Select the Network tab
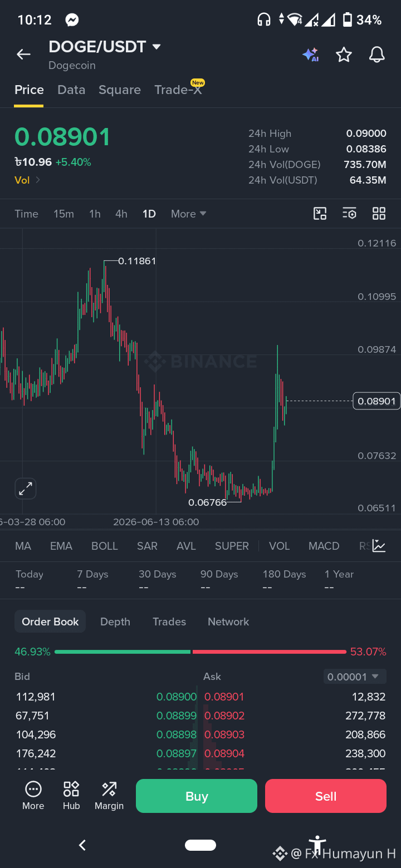This screenshot has height=868, width=401. point(228,622)
